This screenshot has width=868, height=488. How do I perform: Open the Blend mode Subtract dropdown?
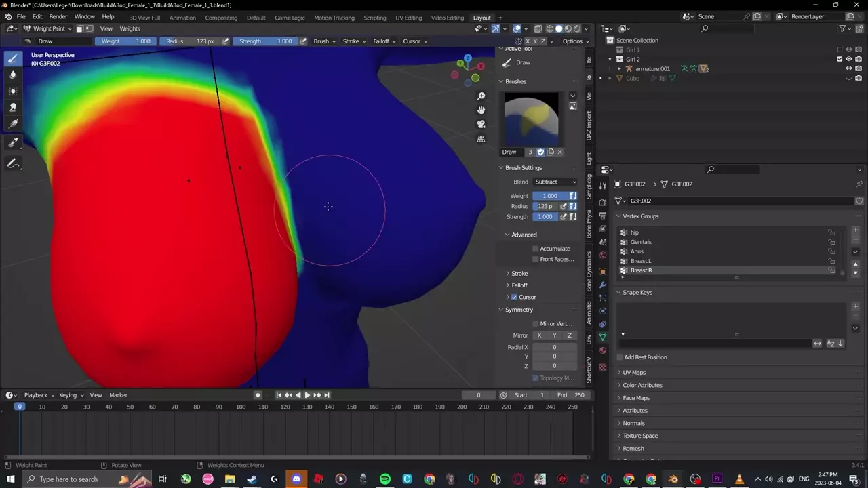coord(555,182)
